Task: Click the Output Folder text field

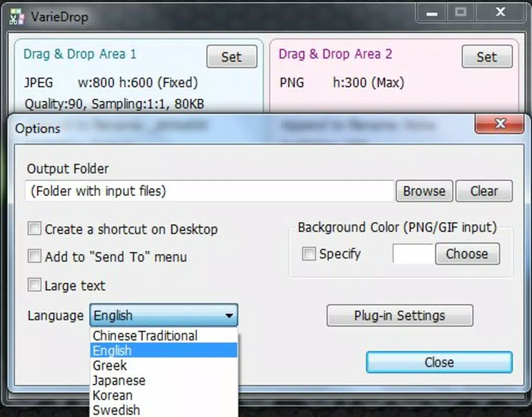Action: click(x=209, y=191)
